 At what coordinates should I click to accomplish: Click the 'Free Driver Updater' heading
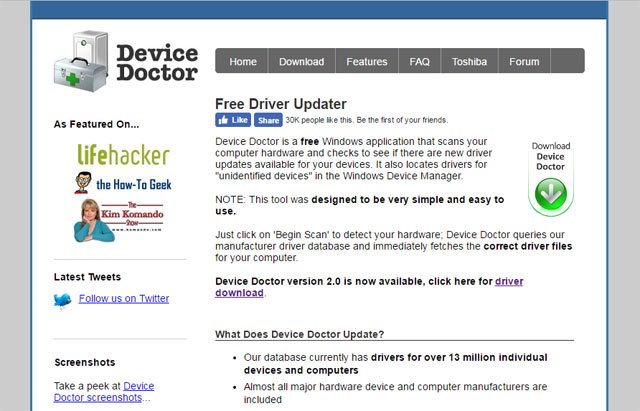(x=281, y=104)
